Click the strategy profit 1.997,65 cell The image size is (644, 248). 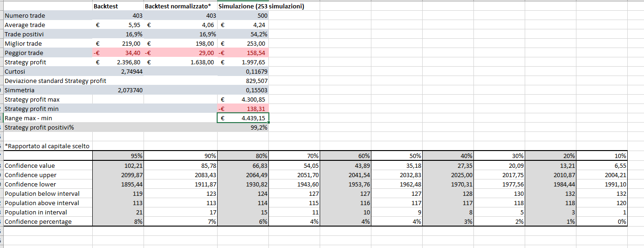(x=243, y=62)
